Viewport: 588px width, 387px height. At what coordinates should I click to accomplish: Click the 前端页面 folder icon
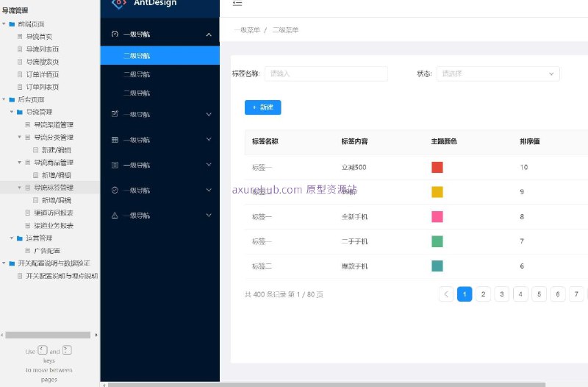tap(12, 24)
